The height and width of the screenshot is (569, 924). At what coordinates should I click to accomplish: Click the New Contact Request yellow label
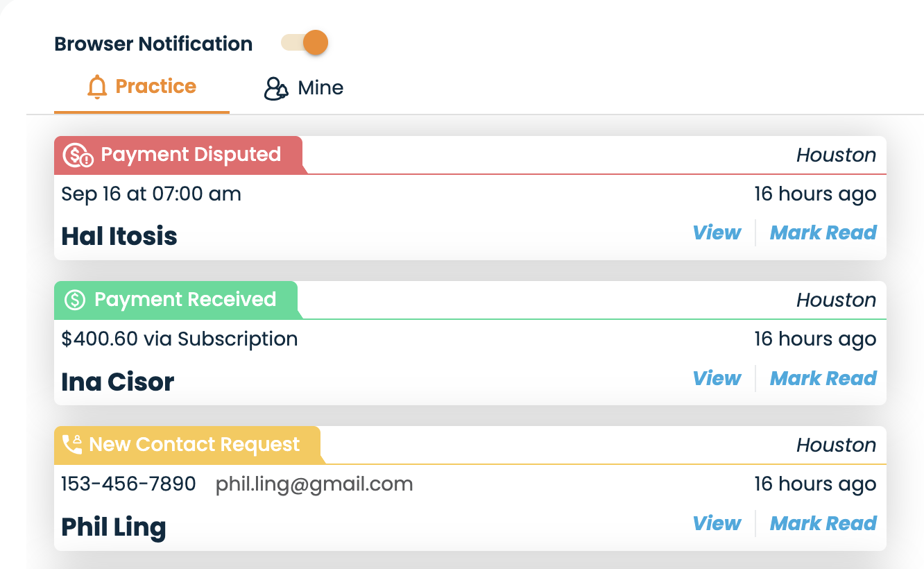(188, 445)
